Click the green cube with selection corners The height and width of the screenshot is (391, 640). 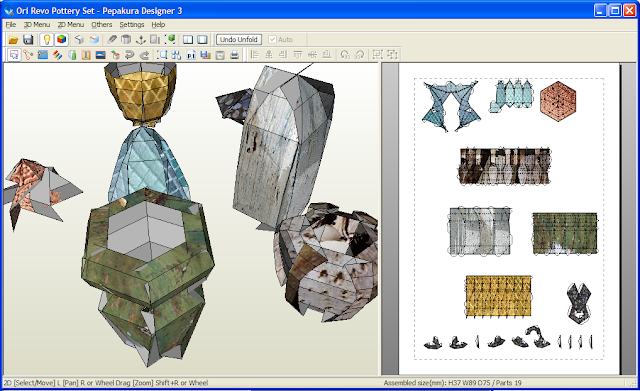170,40
